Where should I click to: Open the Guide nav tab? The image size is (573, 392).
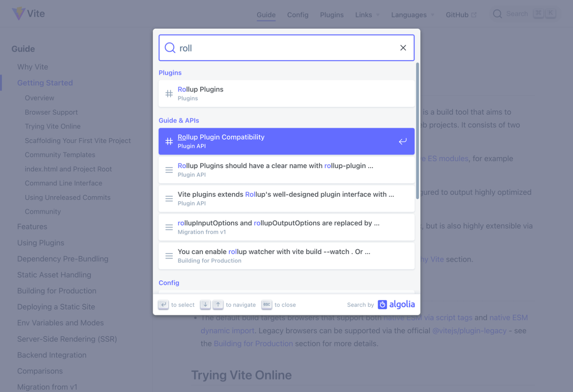[266, 15]
